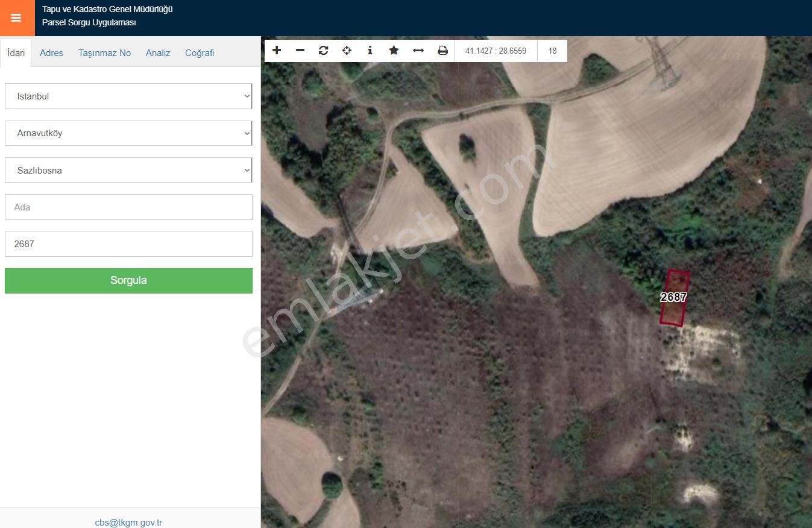Zoom out with the minus icon

[300, 51]
